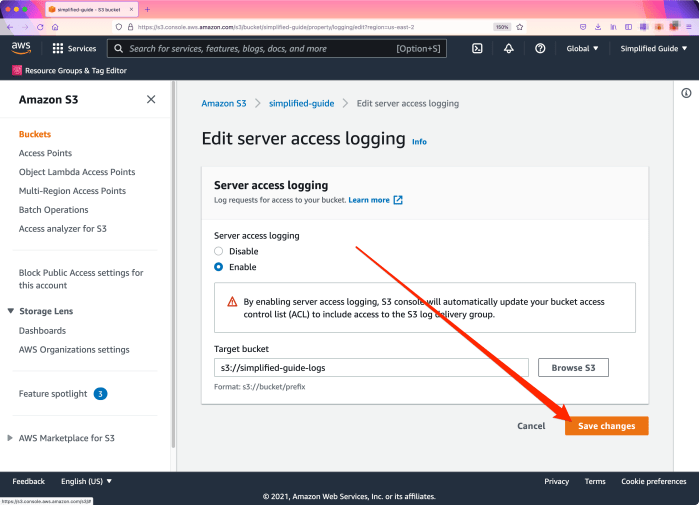
Task: Select the Enable radio button
Action: (x=218, y=267)
